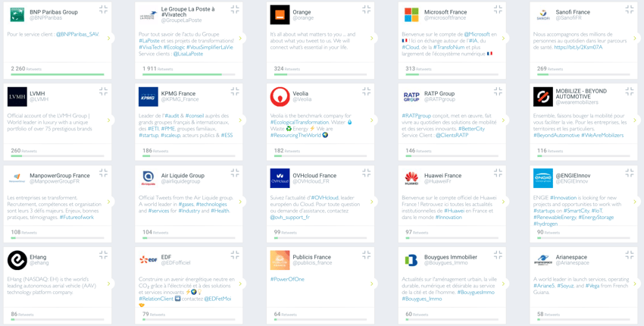
Task: Expand La Poste card with green chevron
Action: pyautogui.click(x=240, y=38)
